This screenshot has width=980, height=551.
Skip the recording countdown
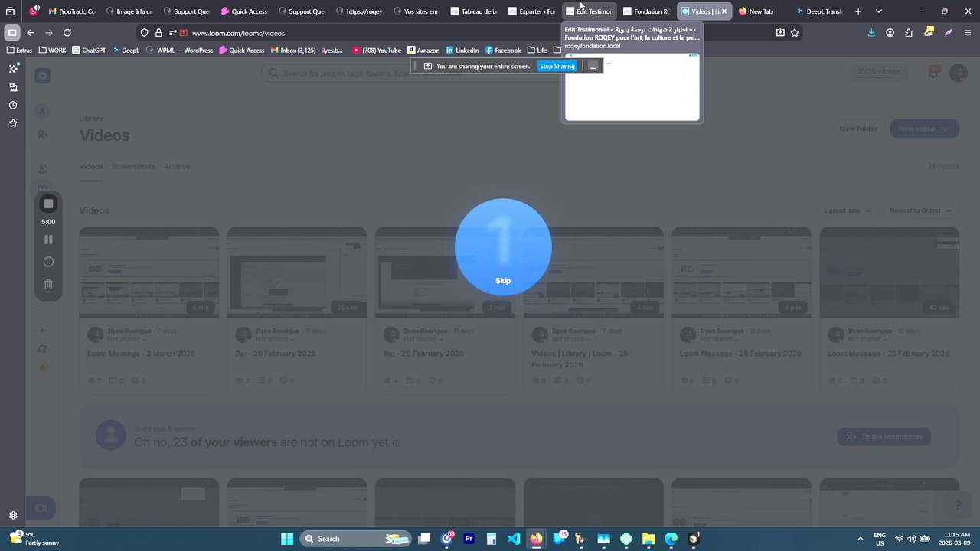tap(503, 281)
